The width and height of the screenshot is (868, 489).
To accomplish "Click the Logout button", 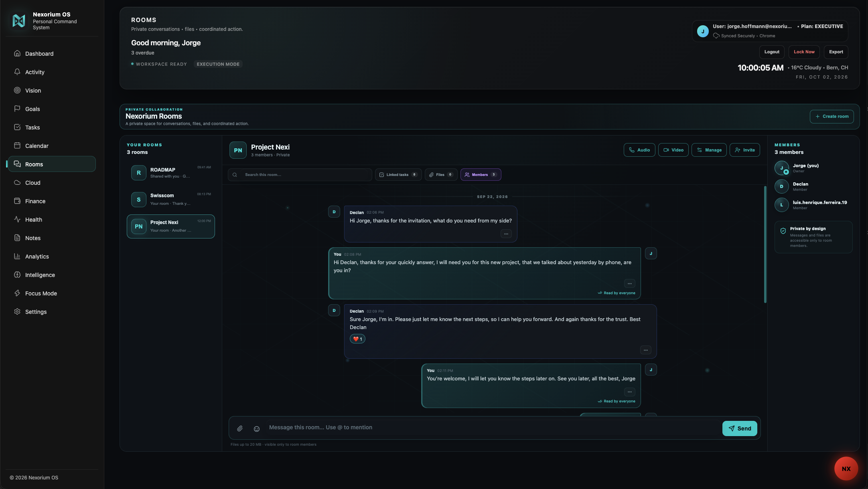I will (x=772, y=52).
